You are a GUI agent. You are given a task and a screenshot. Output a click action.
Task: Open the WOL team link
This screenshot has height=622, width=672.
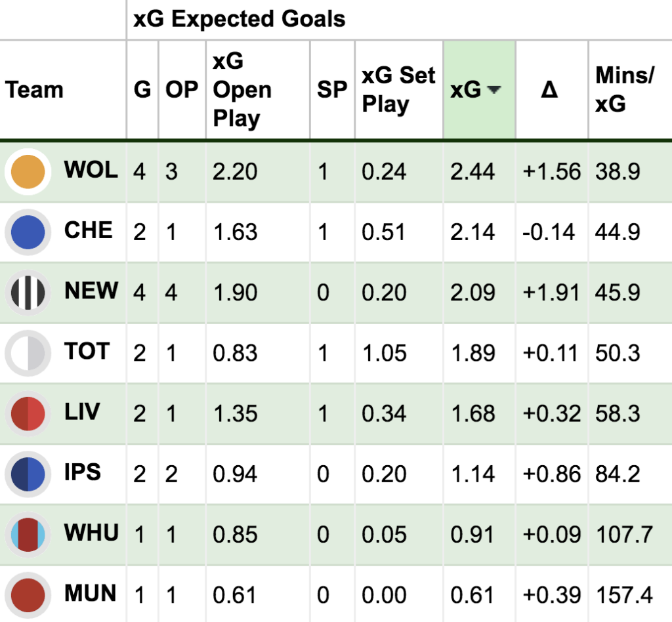[x=91, y=170]
